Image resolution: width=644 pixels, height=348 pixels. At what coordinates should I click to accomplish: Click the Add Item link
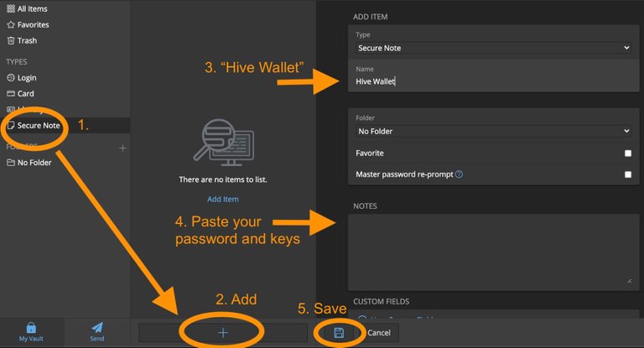tap(223, 200)
